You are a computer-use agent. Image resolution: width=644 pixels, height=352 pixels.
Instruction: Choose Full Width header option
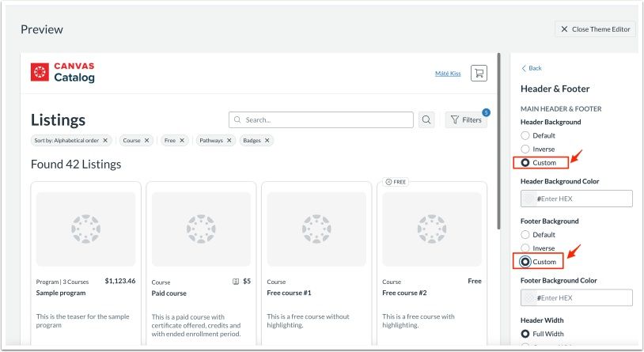525,334
